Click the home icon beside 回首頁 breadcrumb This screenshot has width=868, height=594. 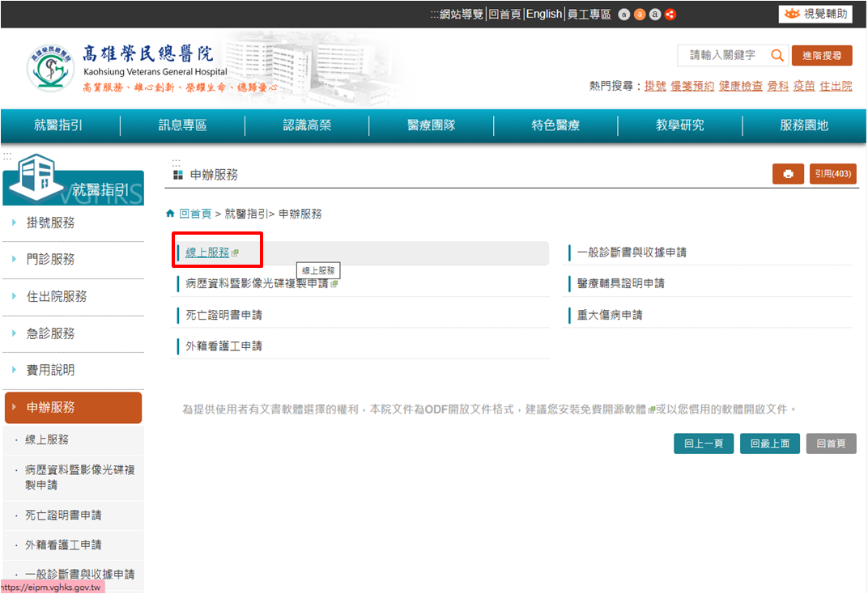(x=170, y=214)
